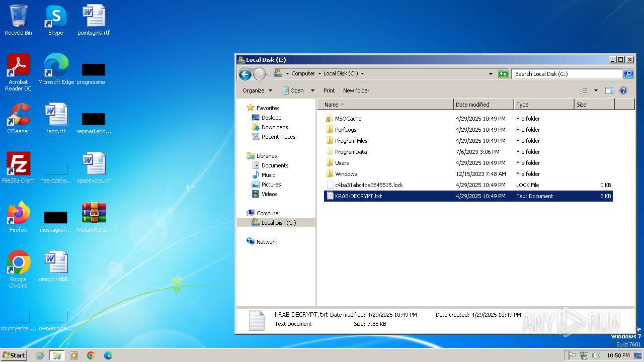Refresh the Local Disk (C:) view
The width and height of the screenshot is (644, 362).
tap(503, 74)
